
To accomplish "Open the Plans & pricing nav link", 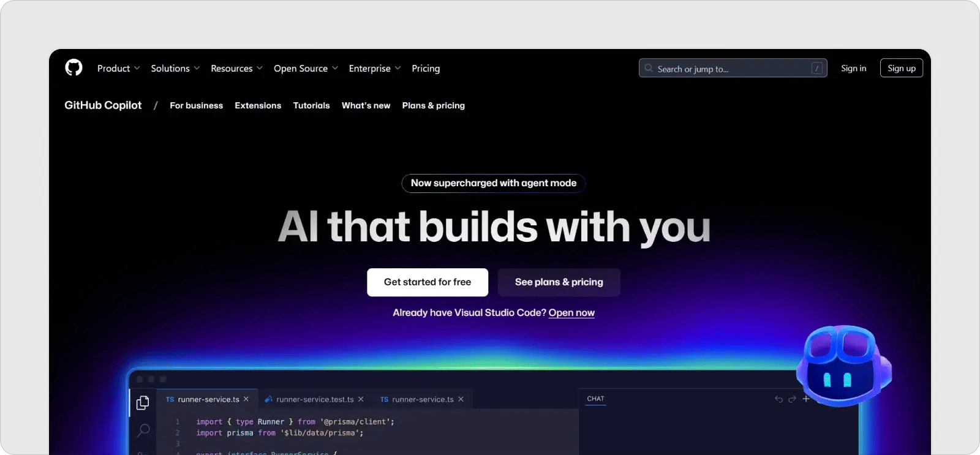I will point(434,105).
